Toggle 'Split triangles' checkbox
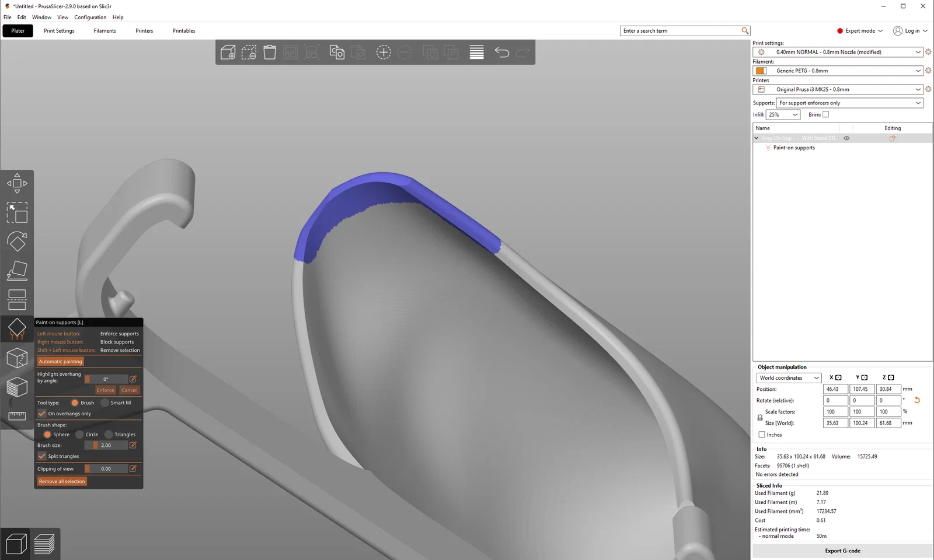The width and height of the screenshot is (934, 560). [42, 456]
